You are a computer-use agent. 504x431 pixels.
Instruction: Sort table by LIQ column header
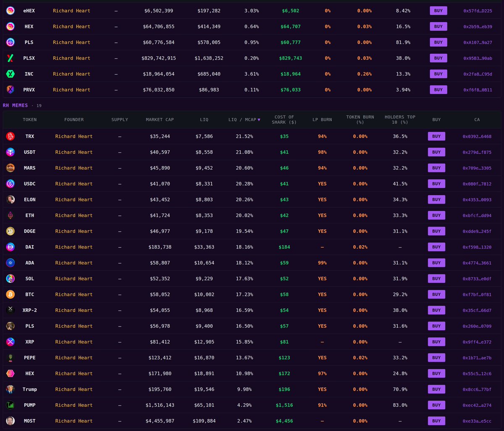tap(204, 120)
